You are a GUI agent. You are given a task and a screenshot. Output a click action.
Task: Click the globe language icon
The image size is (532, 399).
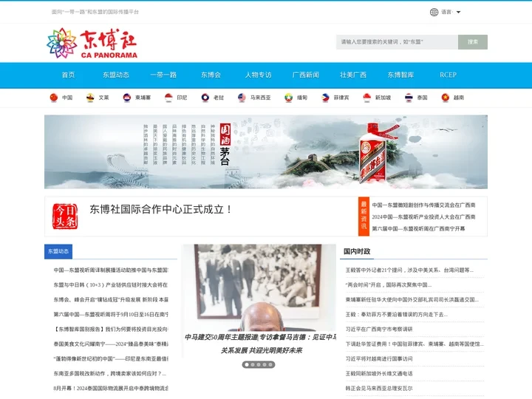[434, 13]
